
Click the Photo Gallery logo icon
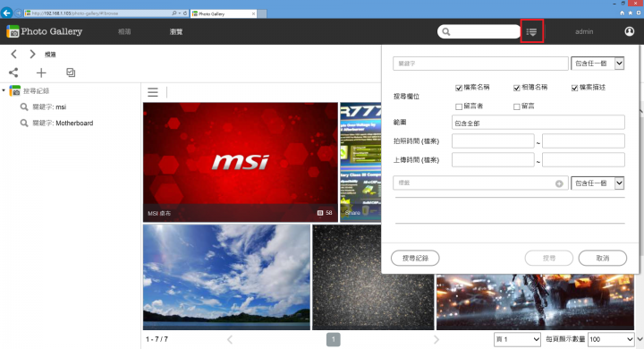13,31
